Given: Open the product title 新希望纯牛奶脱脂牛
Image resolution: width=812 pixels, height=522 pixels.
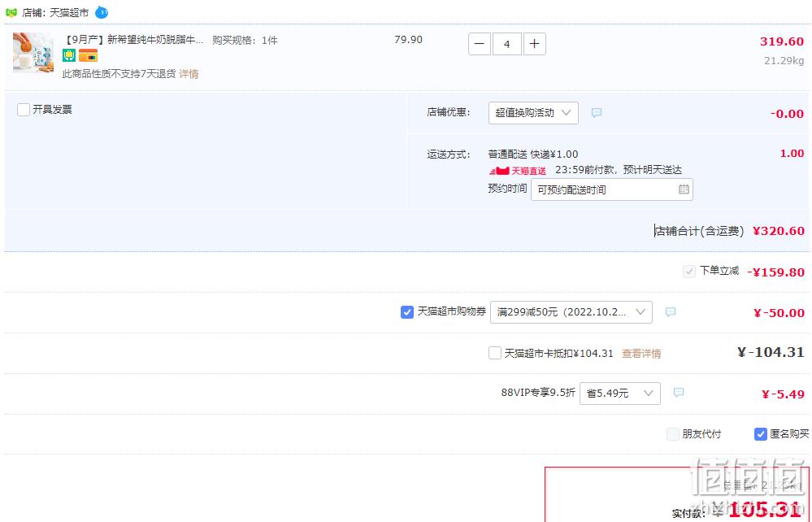Looking at the screenshot, I should tap(133, 40).
